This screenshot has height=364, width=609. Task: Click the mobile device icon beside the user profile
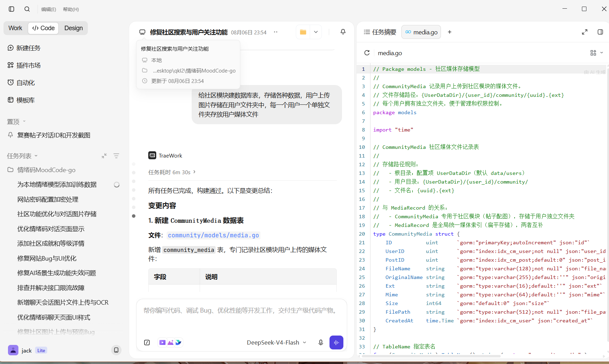click(116, 350)
